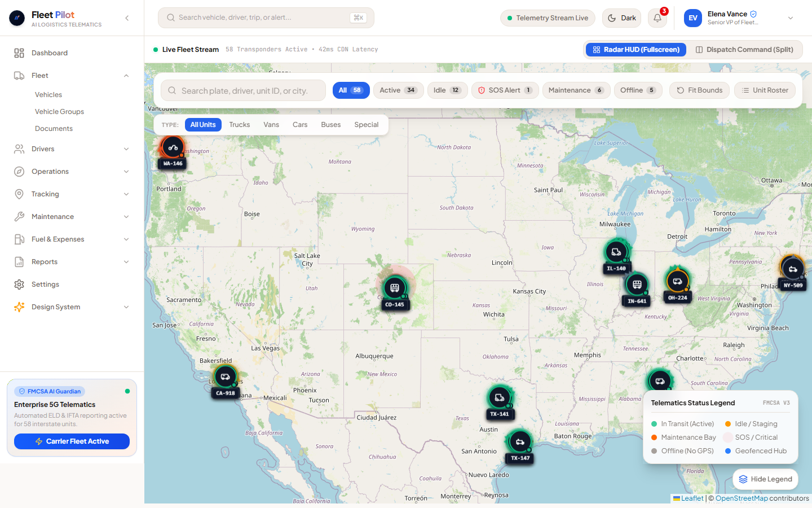Expand the Operations sidebar section

(126, 172)
